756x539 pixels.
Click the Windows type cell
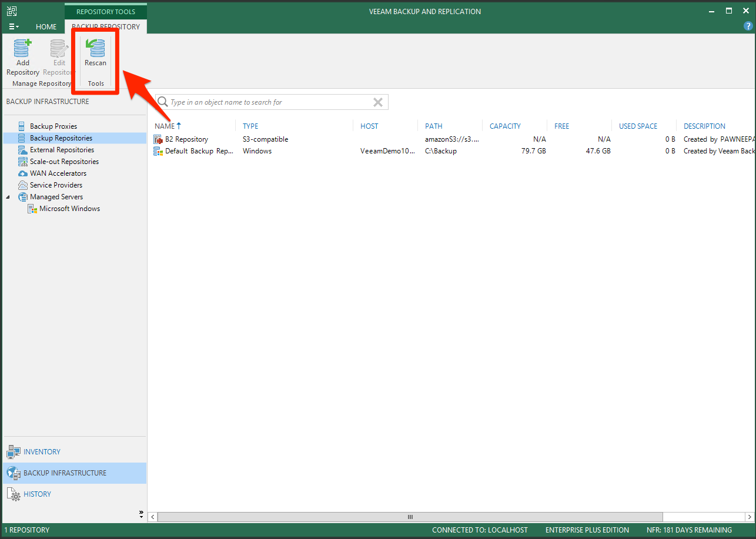257,151
